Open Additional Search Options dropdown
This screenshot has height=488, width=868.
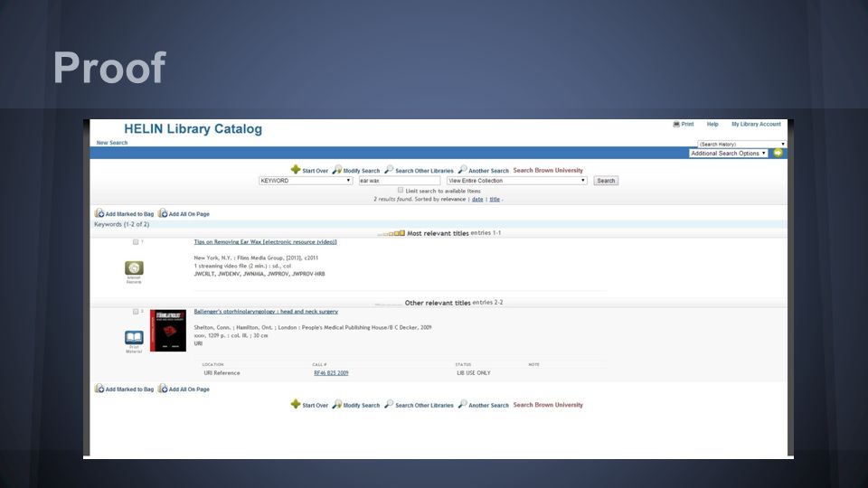728,154
